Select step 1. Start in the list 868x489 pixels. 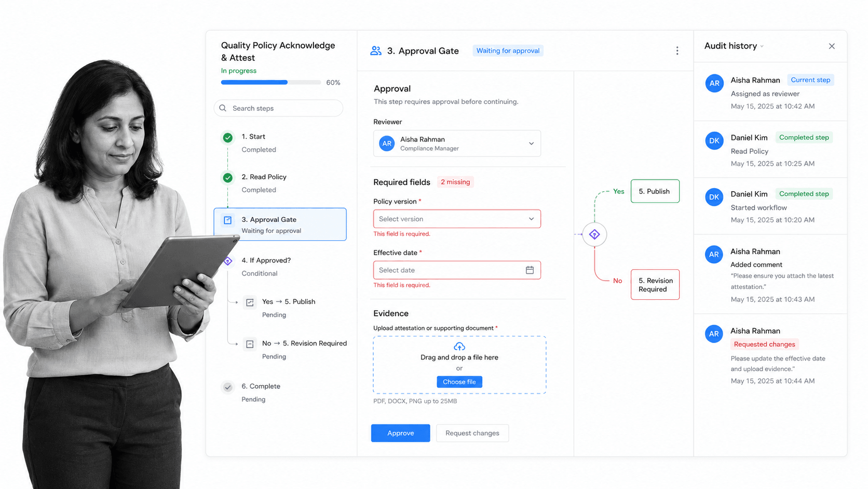[x=280, y=143]
